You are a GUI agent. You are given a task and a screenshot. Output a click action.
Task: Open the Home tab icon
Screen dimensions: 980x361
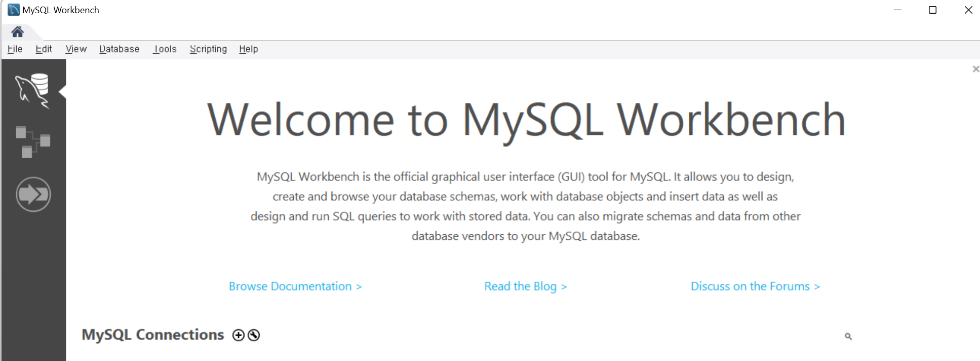17,32
